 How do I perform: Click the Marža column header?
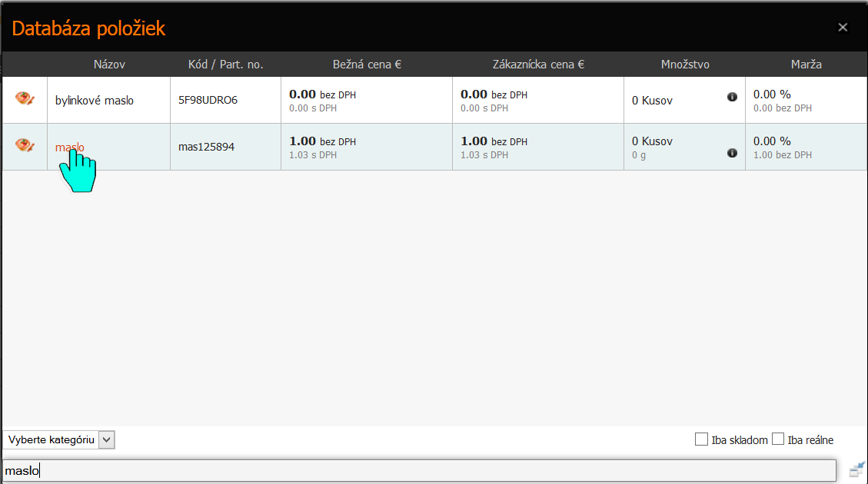[806, 65]
